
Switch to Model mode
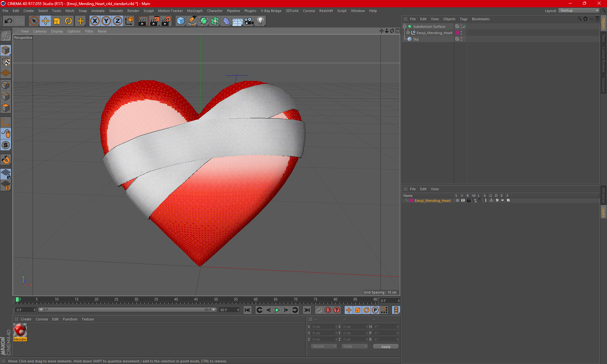click(x=6, y=50)
